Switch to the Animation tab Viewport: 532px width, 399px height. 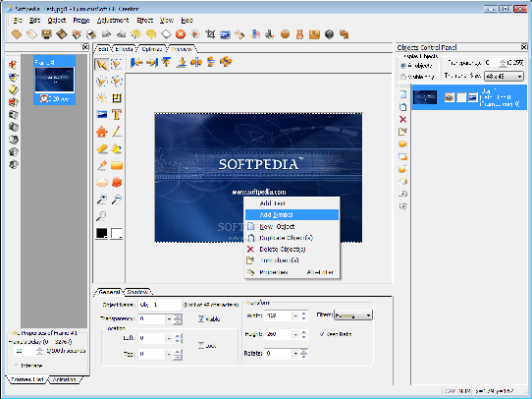(64, 379)
